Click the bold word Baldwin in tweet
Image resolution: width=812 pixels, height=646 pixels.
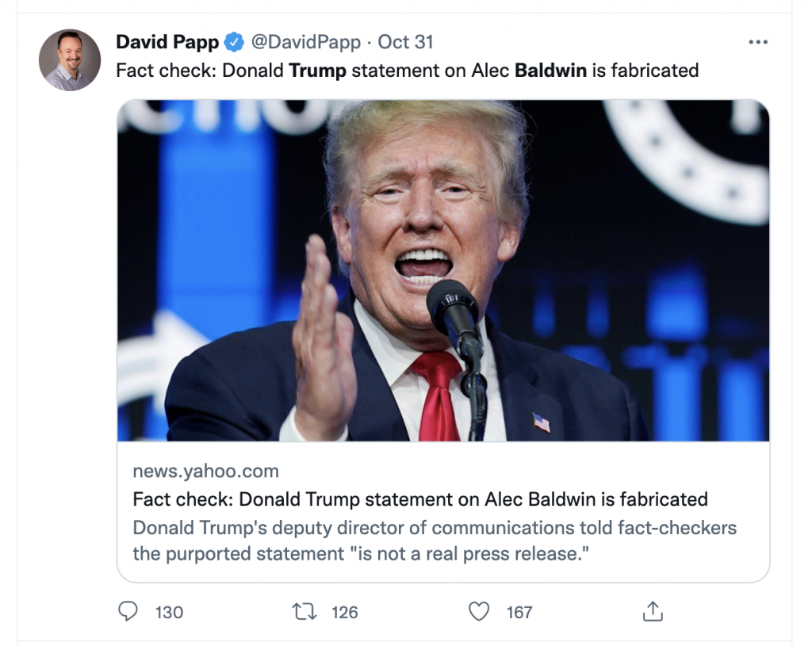tap(550, 71)
